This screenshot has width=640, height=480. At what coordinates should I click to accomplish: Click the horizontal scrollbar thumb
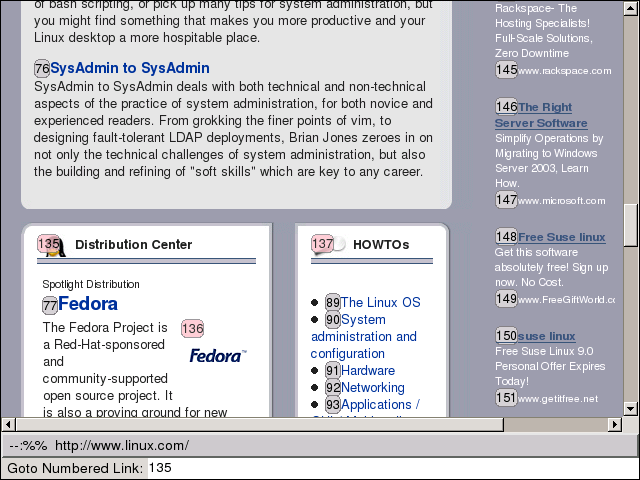pyautogui.click(x=260, y=424)
